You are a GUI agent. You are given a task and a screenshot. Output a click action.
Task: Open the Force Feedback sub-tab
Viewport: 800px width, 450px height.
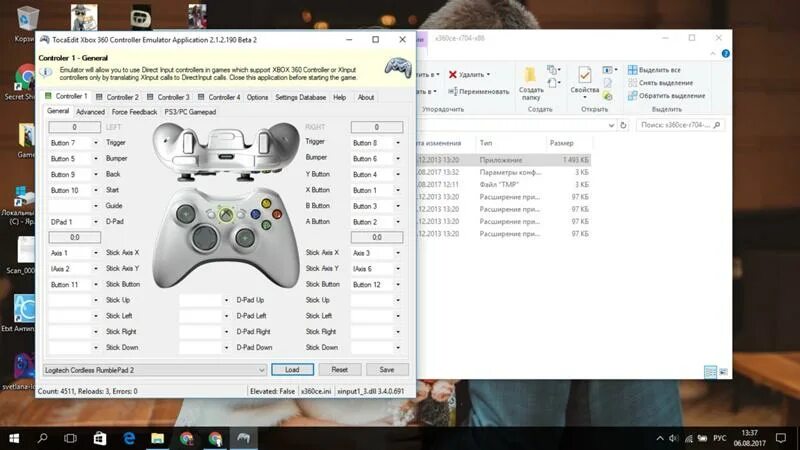(134, 112)
